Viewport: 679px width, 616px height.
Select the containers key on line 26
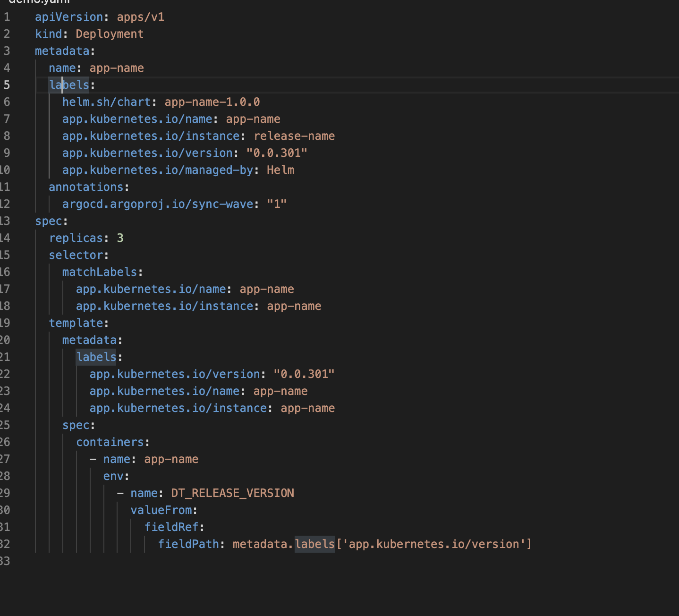tap(110, 442)
